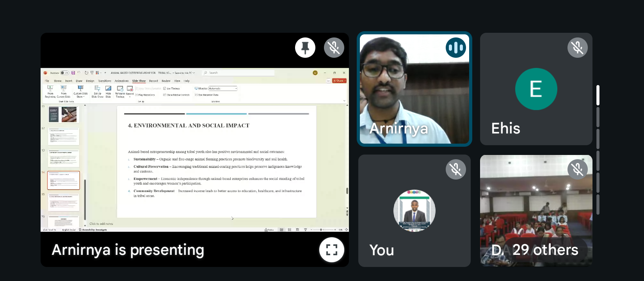This screenshot has width=644, height=281.
Task: Open Set Up Slide Show
Action: coord(98,92)
